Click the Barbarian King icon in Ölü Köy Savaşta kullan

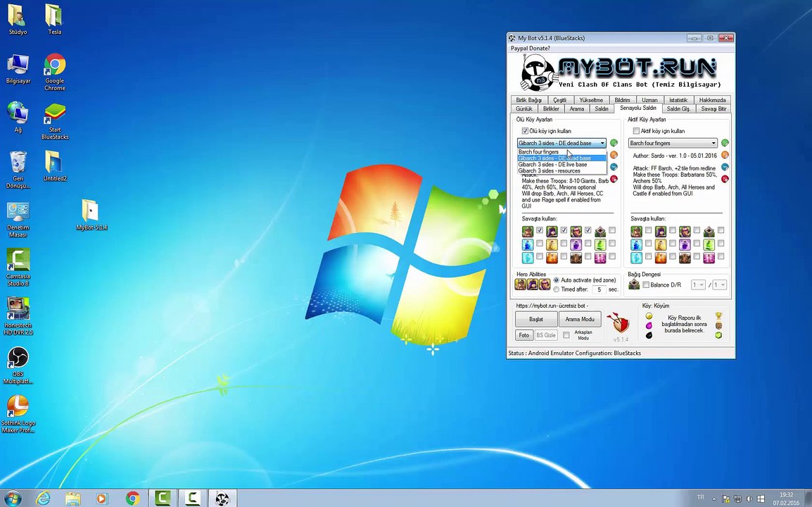click(528, 231)
